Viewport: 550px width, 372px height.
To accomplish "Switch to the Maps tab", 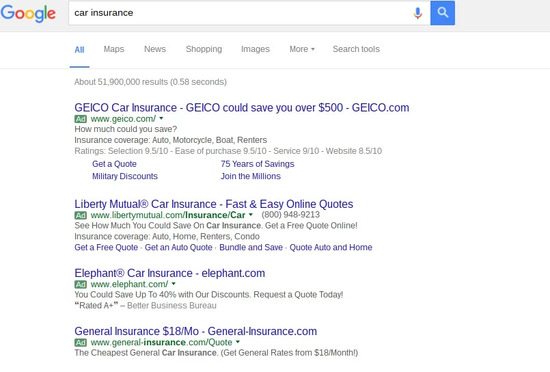I will [114, 49].
